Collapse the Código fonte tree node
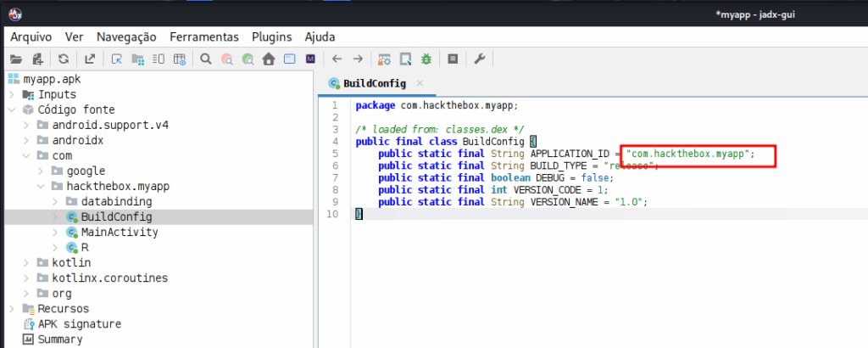The height and width of the screenshot is (348, 868). 12,109
